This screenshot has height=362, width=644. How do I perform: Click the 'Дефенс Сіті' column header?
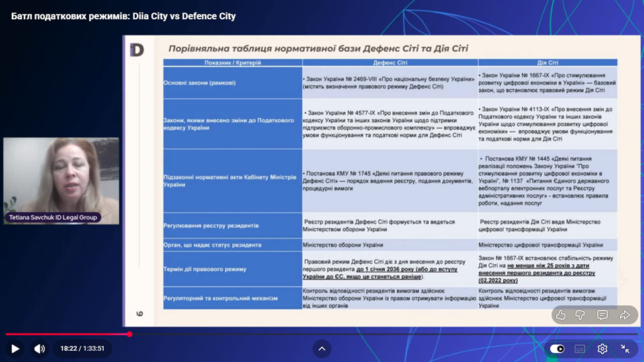(390, 63)
